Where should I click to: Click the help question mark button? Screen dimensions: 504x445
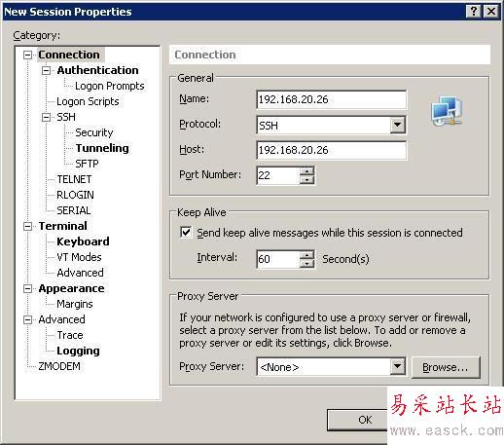[474, 12]
